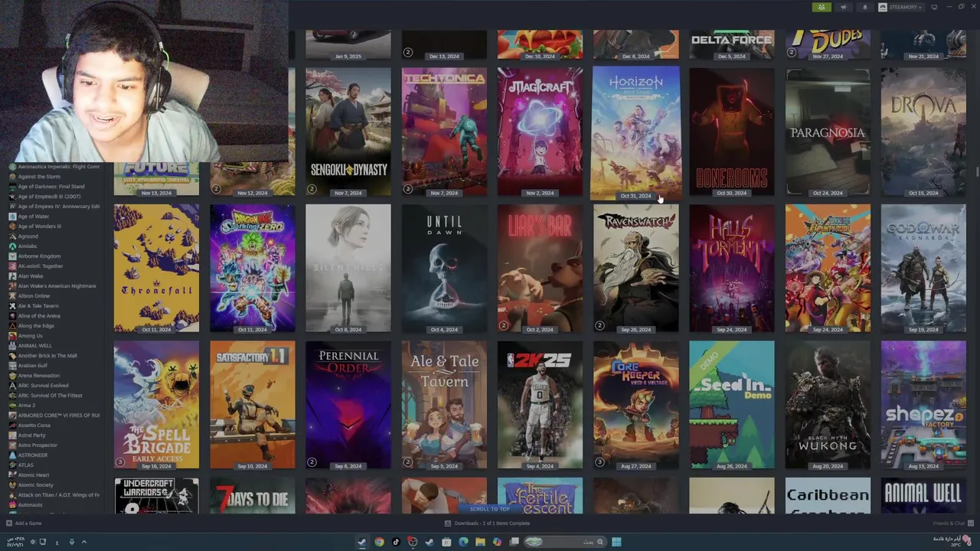Select the Until Dawn cover
The width and height of the screenshot is (980, 551).
[444, 269]
